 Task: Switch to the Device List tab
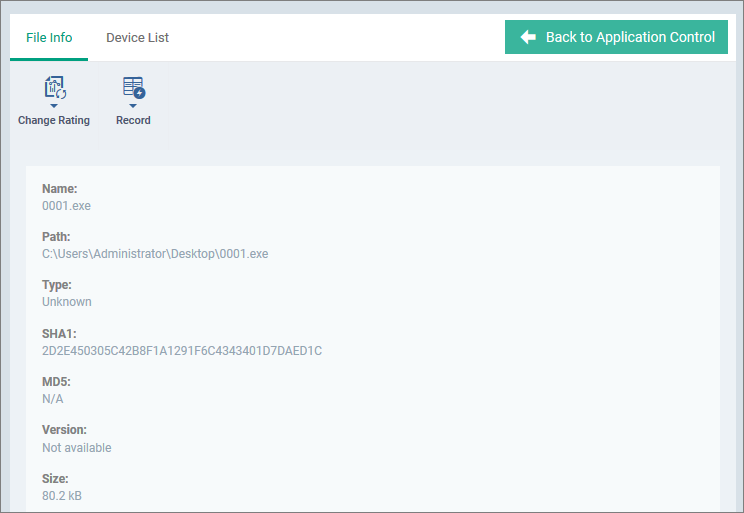pos(138,37)
